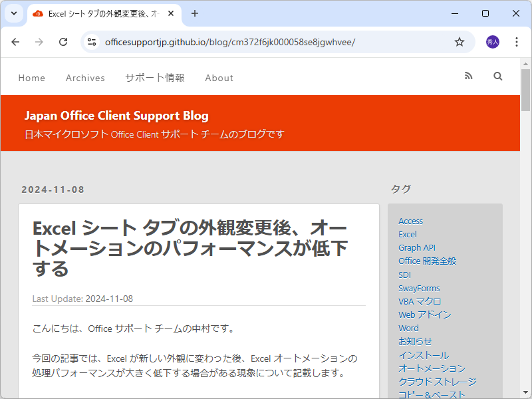Select the Home menu item

point(31,78)
